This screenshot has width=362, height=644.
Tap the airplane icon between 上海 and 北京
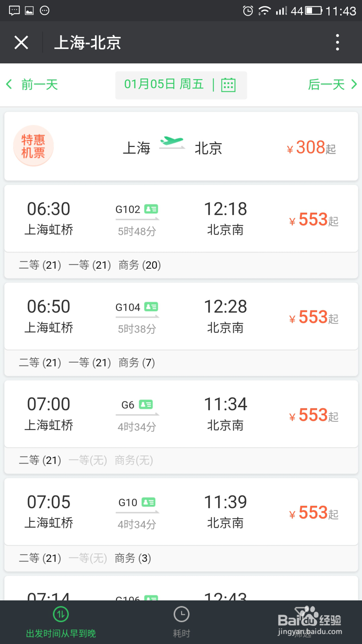(x=172, y=142)
